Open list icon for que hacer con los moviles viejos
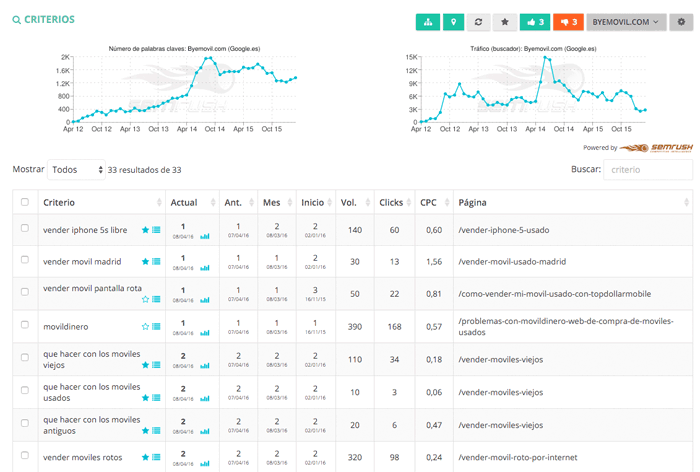The image size is (700, 472). click(x=156, y=365)
